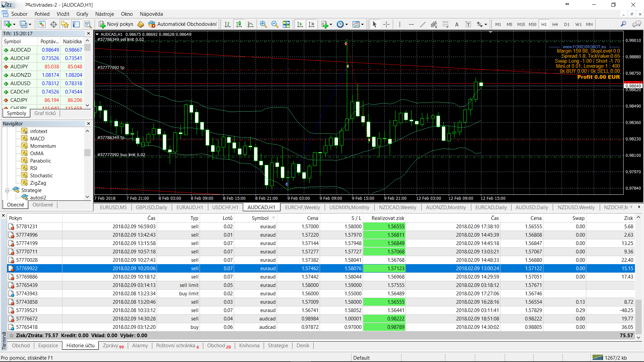The width and height of the screenshot is (644, 362).
Task: Toggle H4 timeframe button
Action: tap(555, 24)
